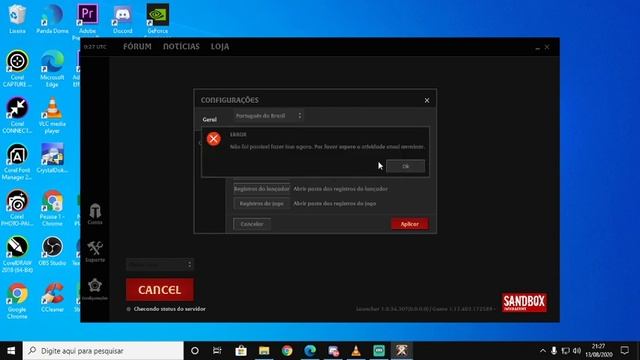640x360 pixels.
Task: Open the LOJA menu item
Action: pyautogui.click(x=220, y=47)
